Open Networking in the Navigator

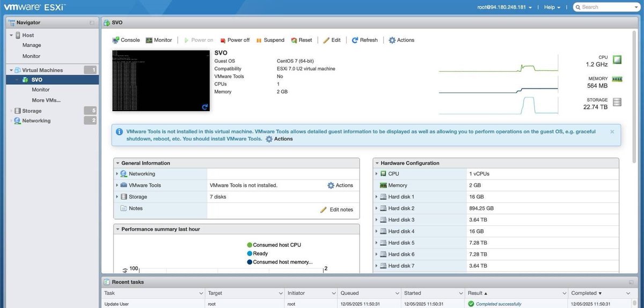tap(36, 121)
